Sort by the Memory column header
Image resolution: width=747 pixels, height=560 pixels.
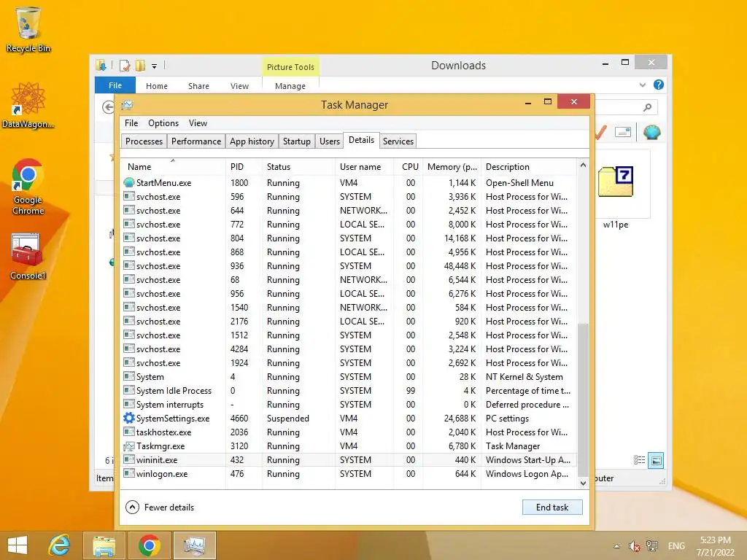pyautogui.click(x=452, y=167)
